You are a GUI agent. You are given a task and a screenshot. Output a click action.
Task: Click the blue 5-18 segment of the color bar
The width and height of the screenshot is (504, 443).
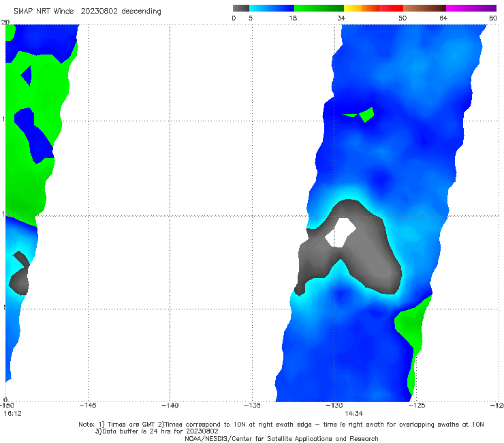(272, 8)
